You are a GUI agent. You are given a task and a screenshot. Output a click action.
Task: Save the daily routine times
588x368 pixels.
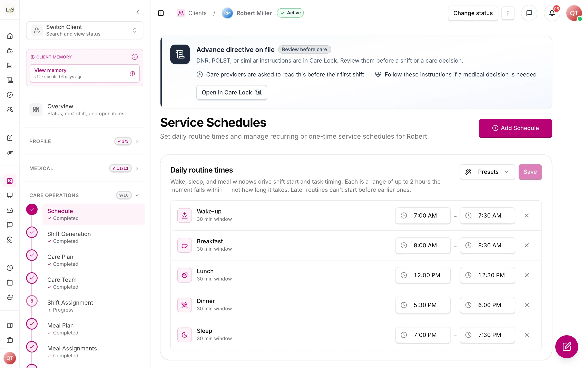coord(530,172)
